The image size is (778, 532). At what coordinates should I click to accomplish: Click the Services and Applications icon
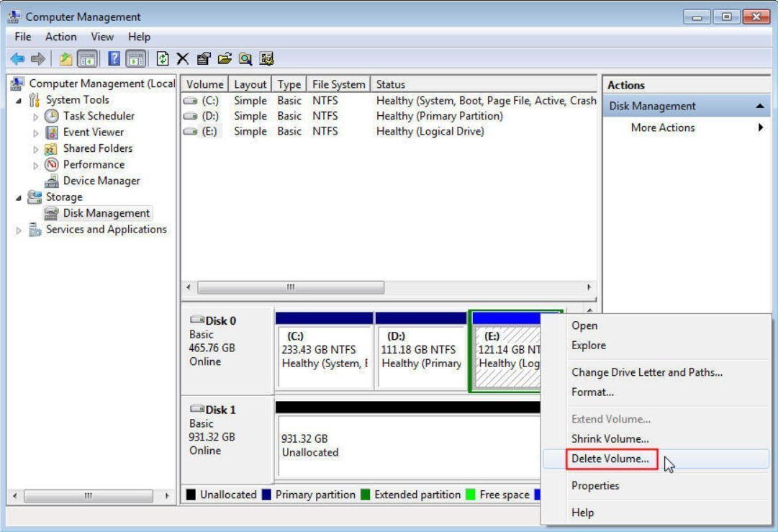click(35, 230)
